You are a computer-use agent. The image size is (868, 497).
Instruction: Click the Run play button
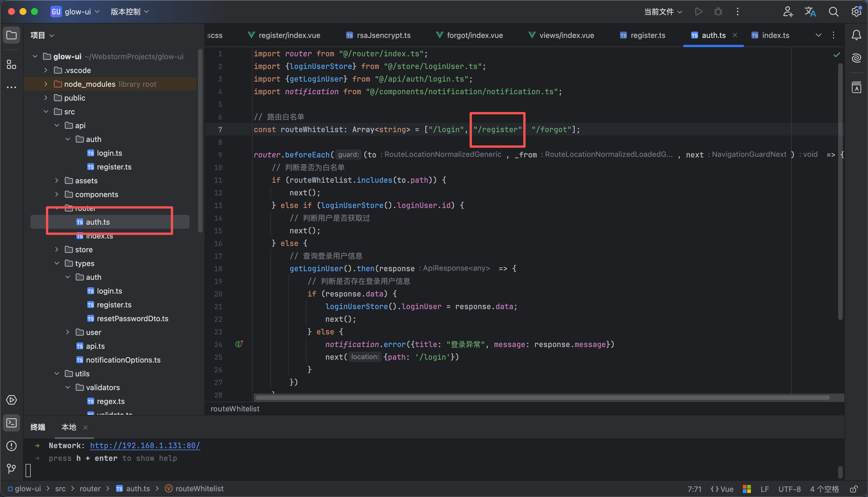[698, 11]
